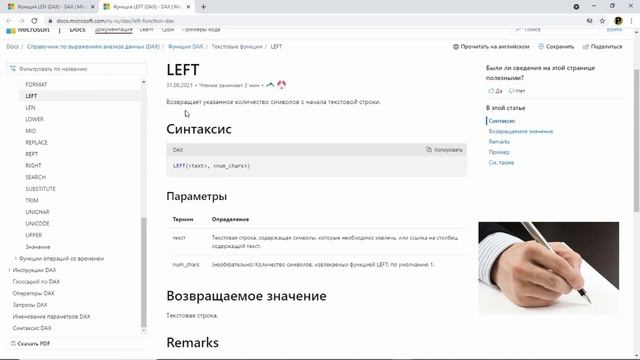This screenshot has height=360, width=640.
Task: Click the browser back arrow
Action: (9, 21)
